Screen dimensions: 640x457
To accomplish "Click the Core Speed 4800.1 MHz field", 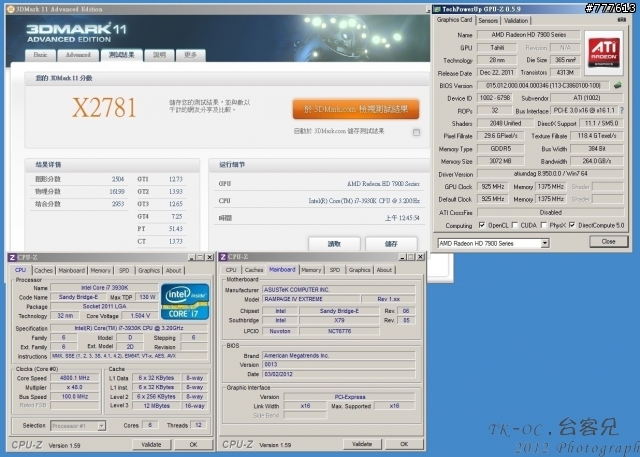I will point(75,378).
